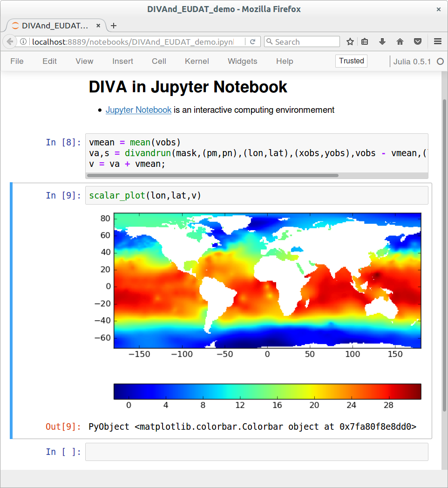
Task: Expand the Widgets menu
Action: click(x=242, y=61)
